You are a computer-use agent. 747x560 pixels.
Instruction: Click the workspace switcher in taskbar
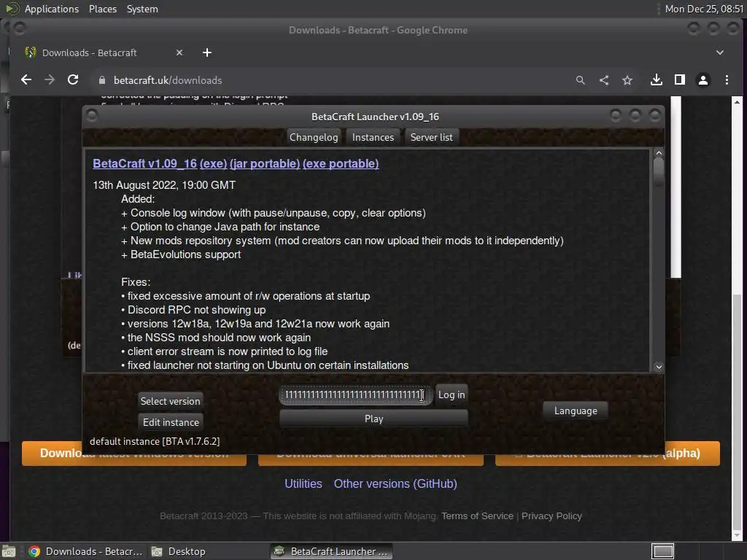coord(662,551)
